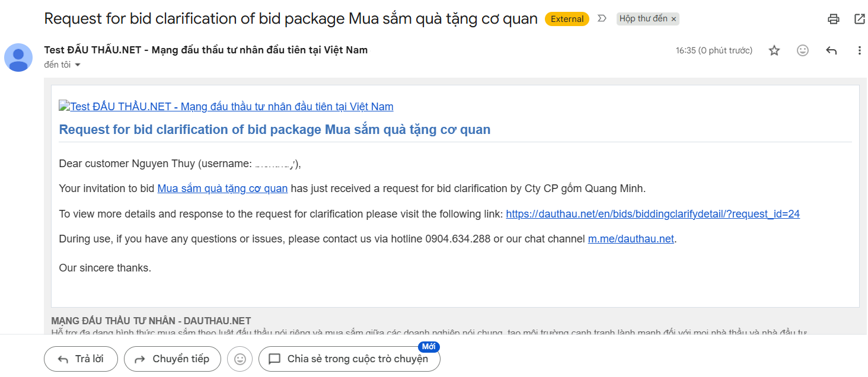The image size is (868, 377).
Task: Remove the Hộp thư đến label
Action: (x=674, y=19)
